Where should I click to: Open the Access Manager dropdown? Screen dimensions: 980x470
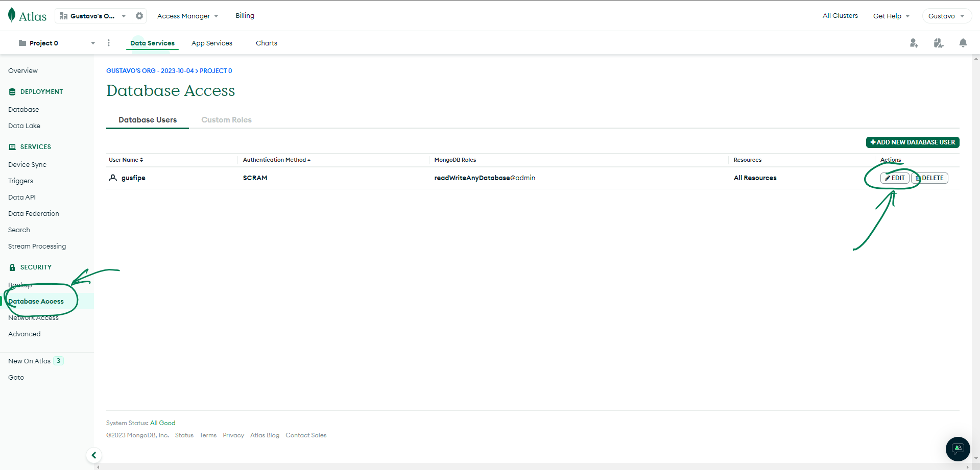(187, 16)
